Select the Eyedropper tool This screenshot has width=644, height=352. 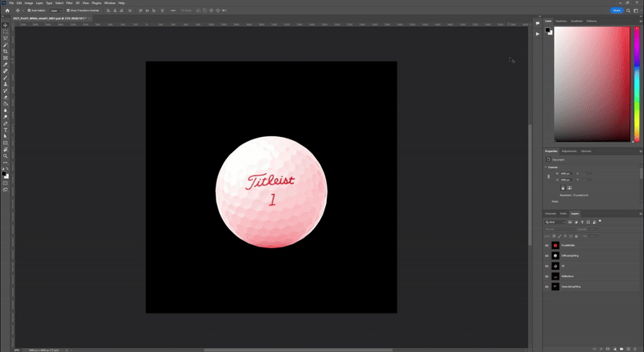(6, 64)
